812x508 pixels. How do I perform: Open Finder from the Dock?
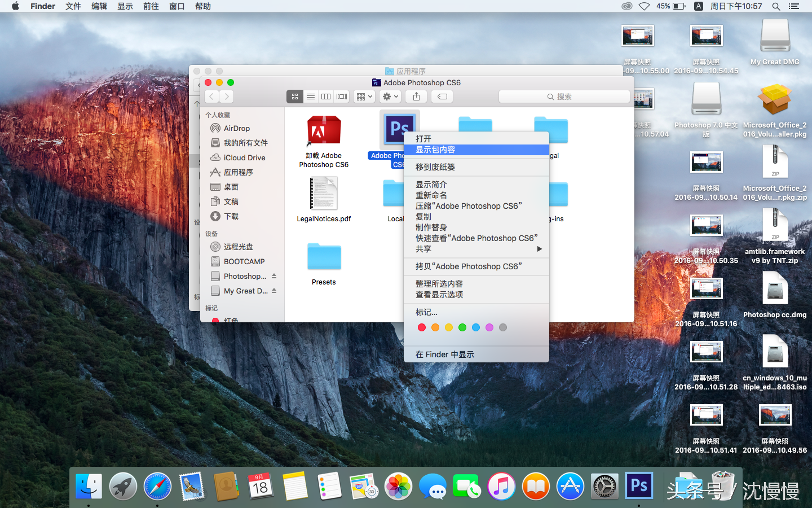[x=89, y=486]
